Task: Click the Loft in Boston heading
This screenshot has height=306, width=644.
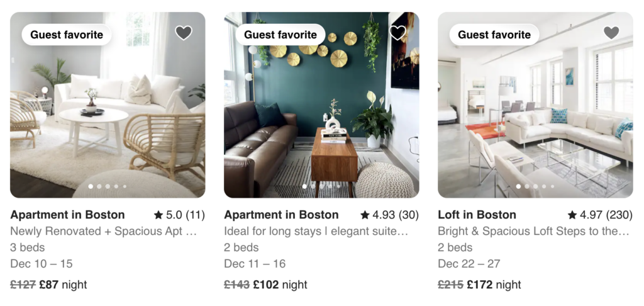Action: (477, 215)
